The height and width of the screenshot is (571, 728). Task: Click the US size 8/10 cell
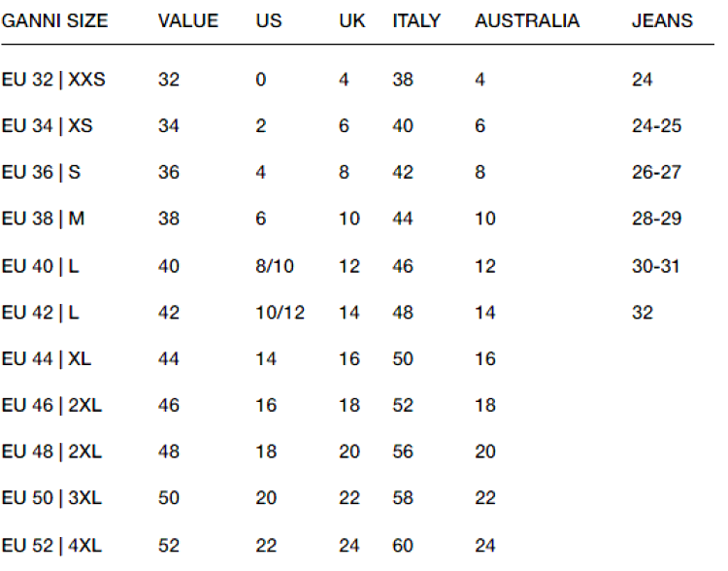pyautogui.click(x=275, y=266)
